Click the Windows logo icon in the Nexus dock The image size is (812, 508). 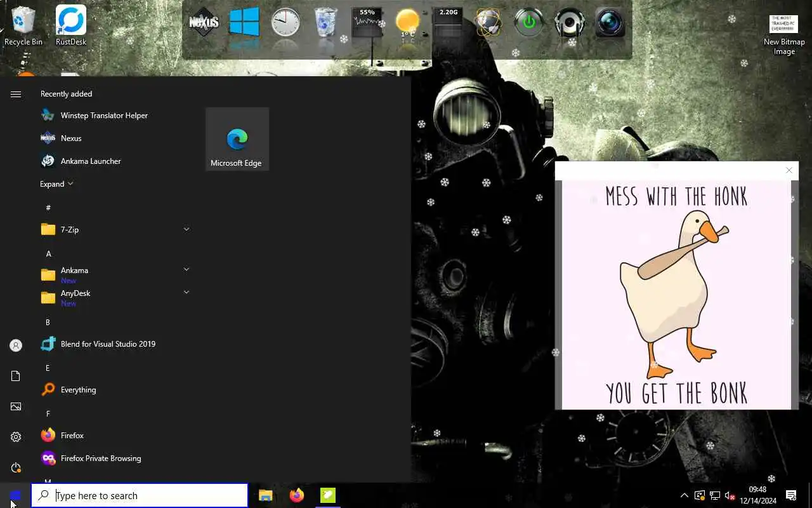tap(244, 23)
